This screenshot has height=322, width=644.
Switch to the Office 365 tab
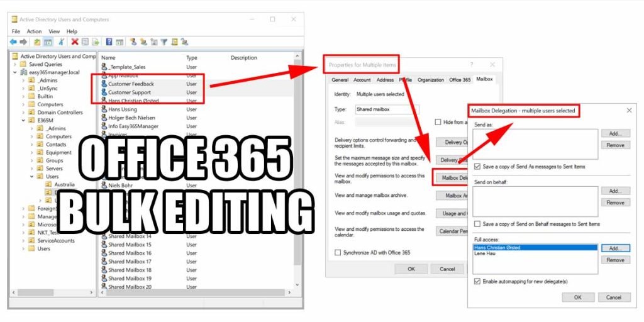tap(460, 80)
